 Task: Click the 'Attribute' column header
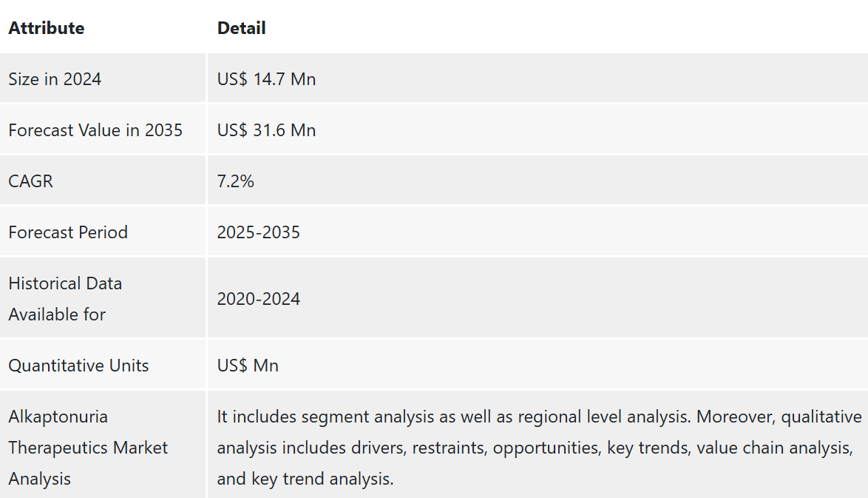pyautogui.click(x=47, y=28)
